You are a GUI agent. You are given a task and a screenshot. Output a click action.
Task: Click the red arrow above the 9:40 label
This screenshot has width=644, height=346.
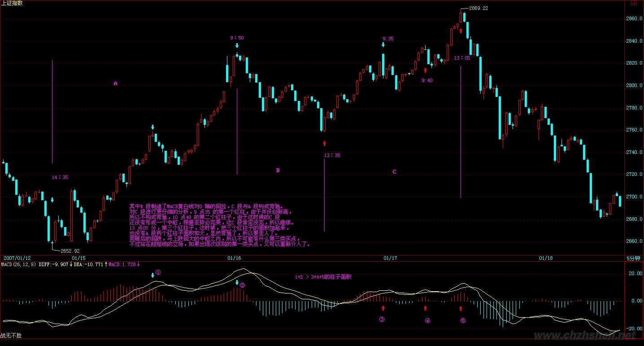coord(426,70)
